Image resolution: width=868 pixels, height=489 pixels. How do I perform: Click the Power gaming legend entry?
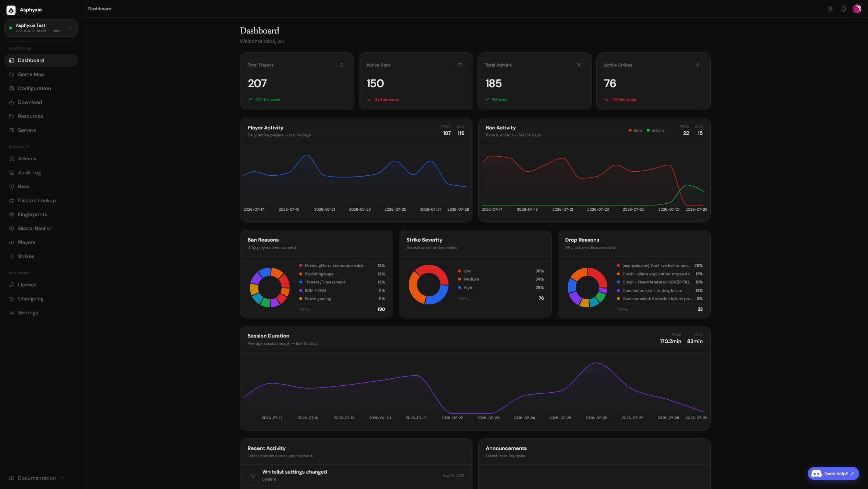pyautogui.click(x=342, y=299)
